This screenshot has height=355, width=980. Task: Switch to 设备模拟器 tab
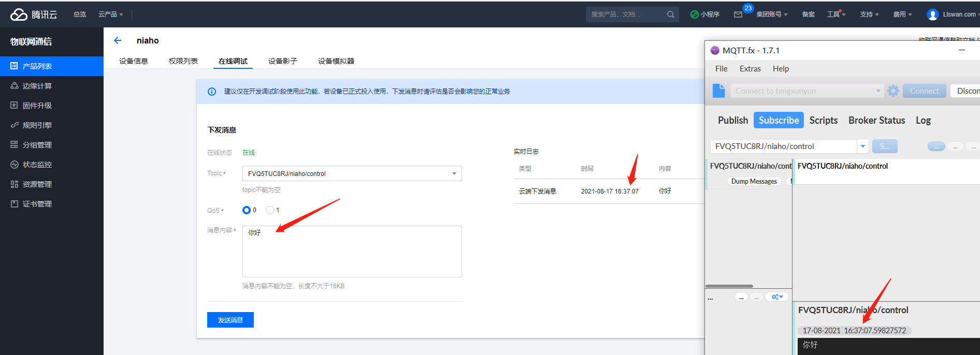336,61
